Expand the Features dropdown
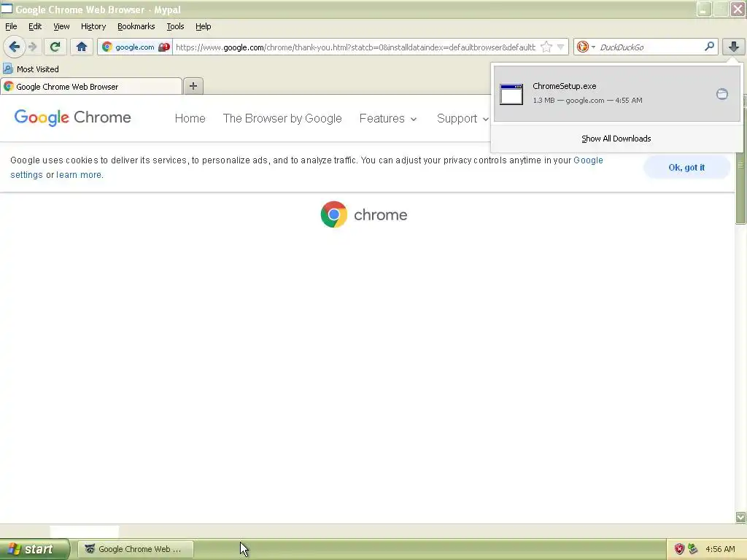 click(x=388, y=118)
